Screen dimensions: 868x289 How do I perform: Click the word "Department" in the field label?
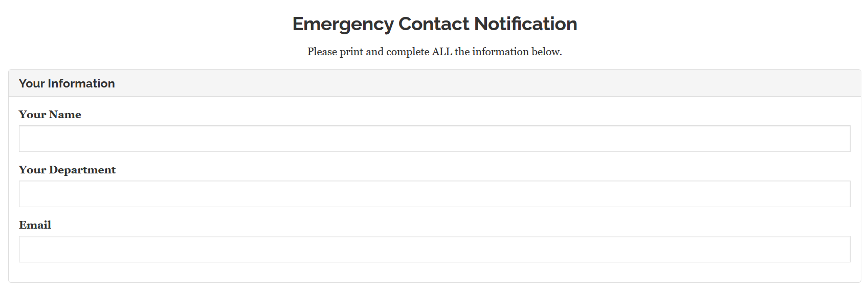82,170
